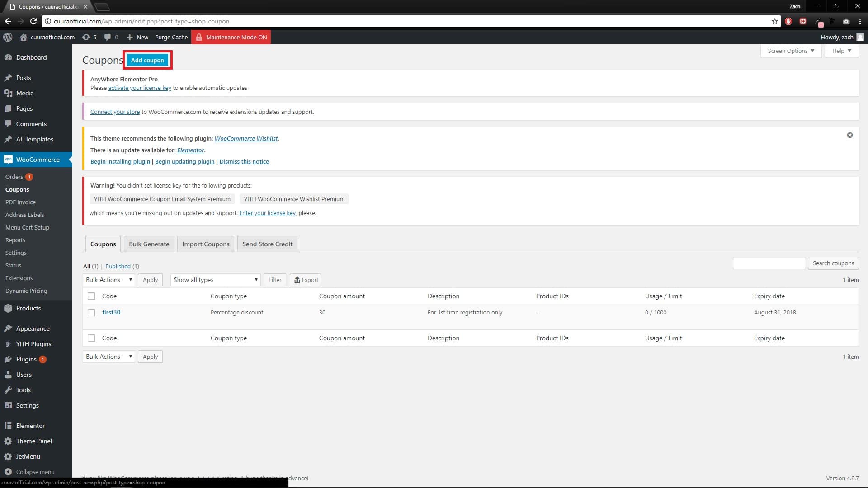Viewport: 868px width, 488px height.
Task: Dismiss the theme plugin notice with X icon
Action: [x=850, y=135]
